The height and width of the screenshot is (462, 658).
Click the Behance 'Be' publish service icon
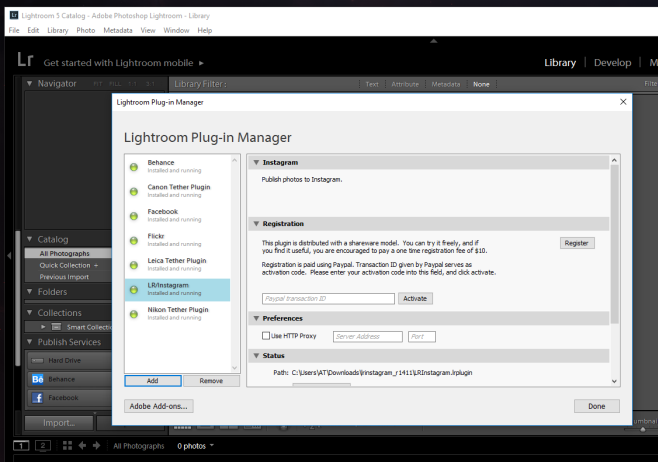pos(37,379)
